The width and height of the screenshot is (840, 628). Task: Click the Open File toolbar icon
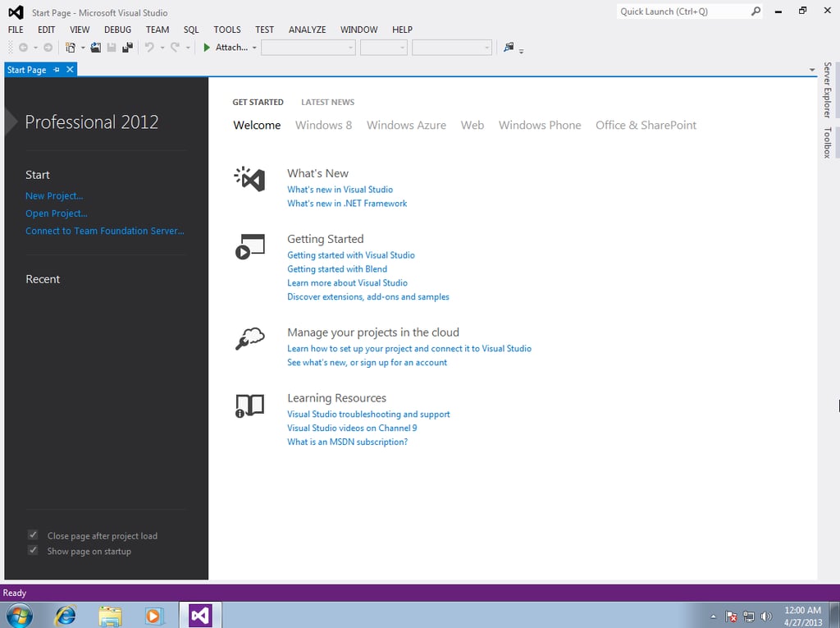coord(95,48)
